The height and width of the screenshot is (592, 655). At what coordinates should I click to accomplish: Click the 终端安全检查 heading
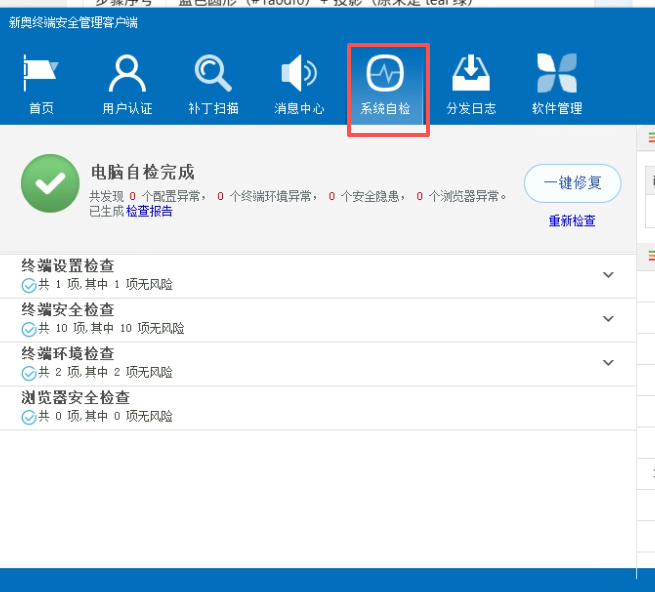68,310
